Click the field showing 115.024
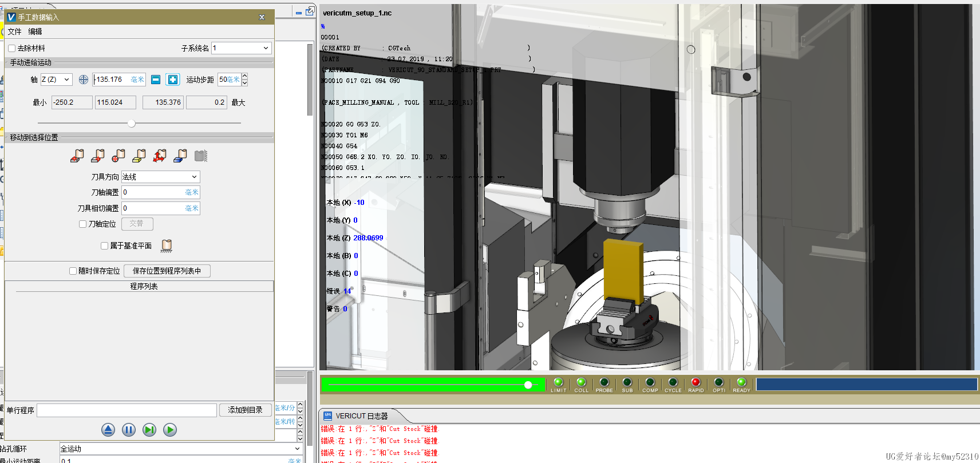 [x=116, y=102]
